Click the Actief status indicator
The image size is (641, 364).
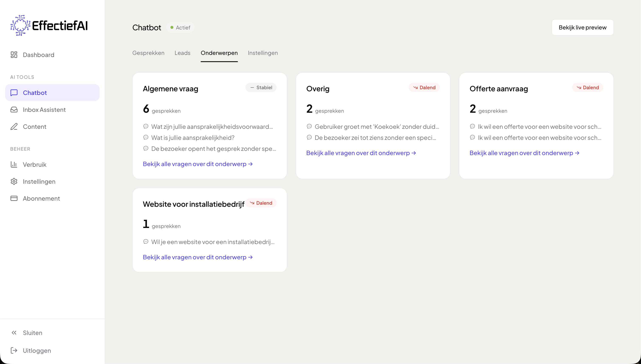click(180, 28)
